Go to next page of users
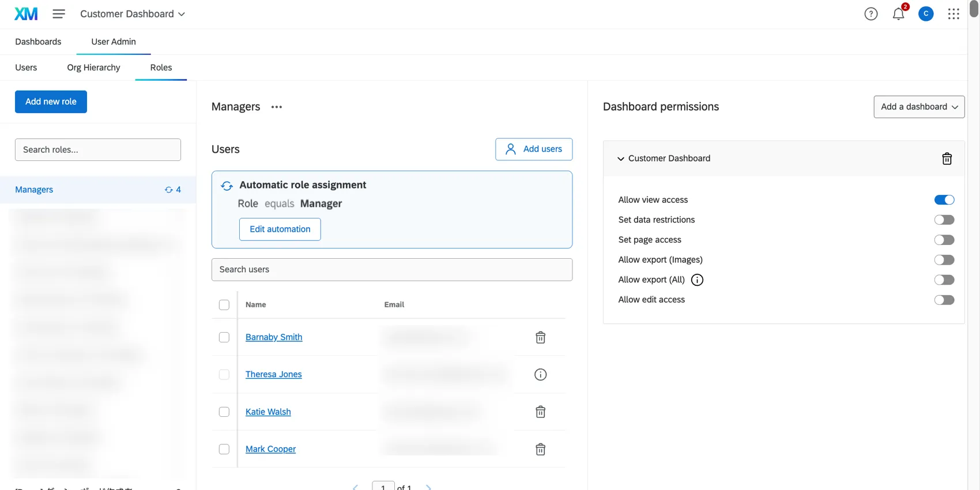This screenshot has width=980, height=490. tap(428, 487)
